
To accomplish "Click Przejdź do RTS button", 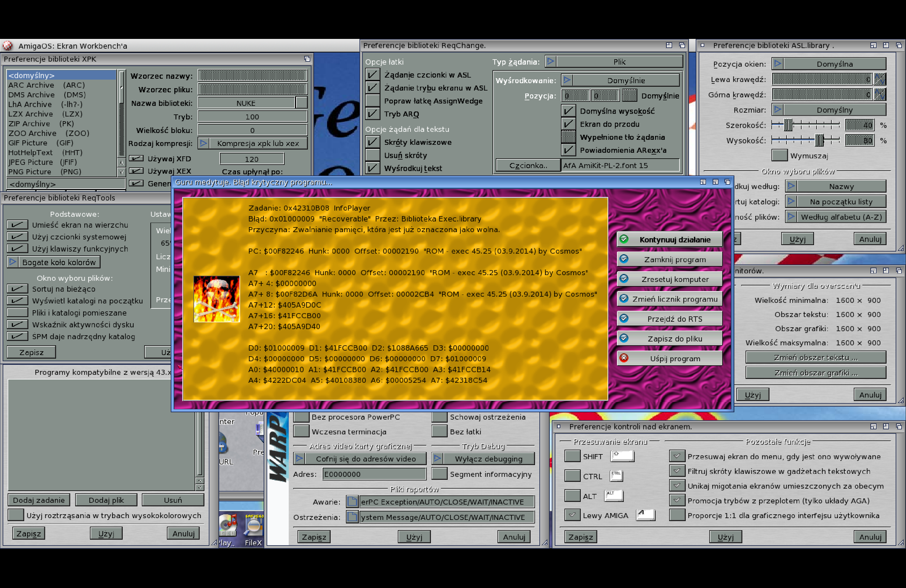I will 669,318.
